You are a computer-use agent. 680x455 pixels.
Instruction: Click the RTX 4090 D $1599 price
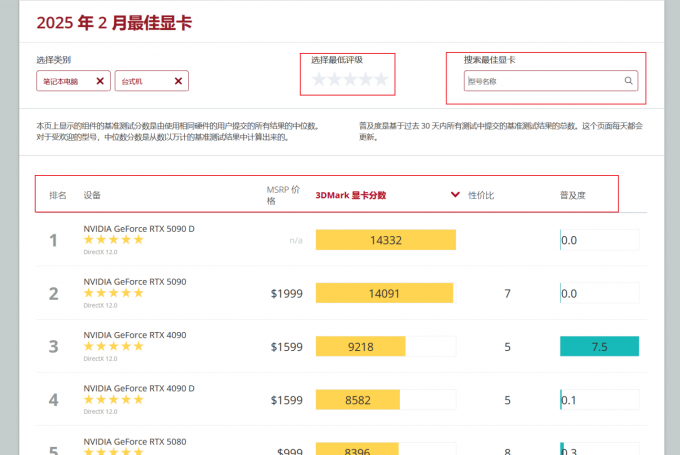287,400
